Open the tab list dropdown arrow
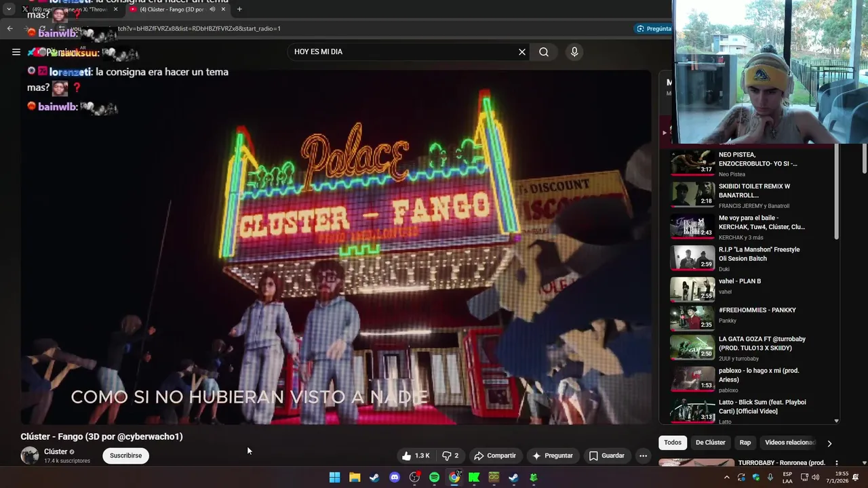 [x=9, y=9]
